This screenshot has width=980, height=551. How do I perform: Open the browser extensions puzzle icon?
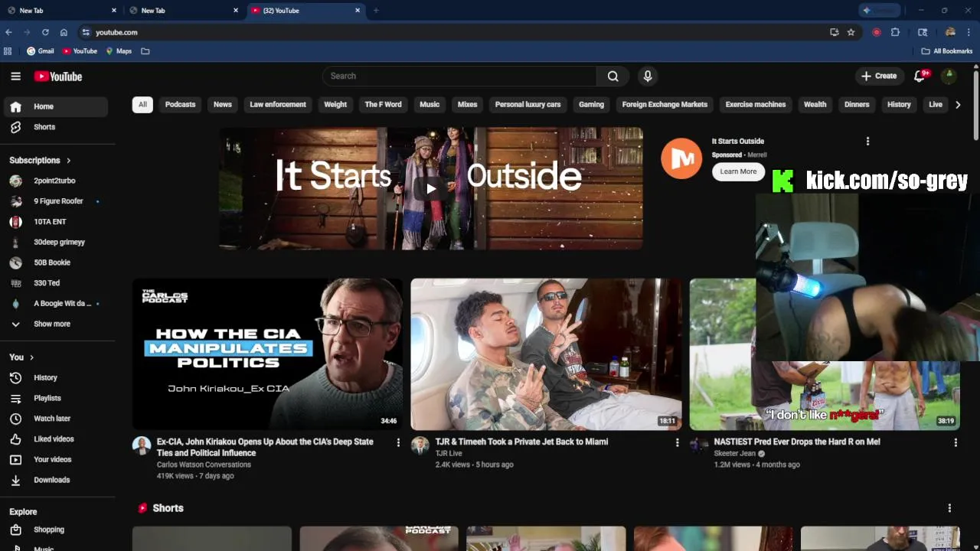click(895, 32)
